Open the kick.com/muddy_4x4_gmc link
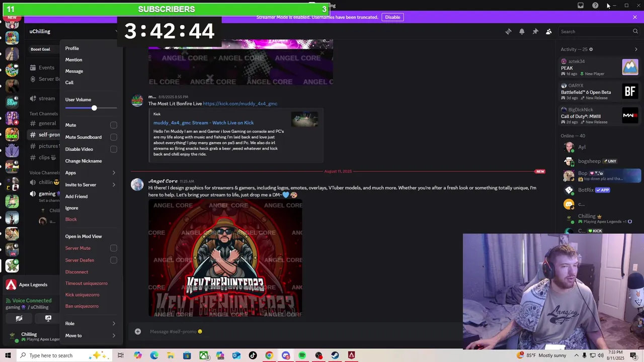644x362 pixels. click(240, 104)
